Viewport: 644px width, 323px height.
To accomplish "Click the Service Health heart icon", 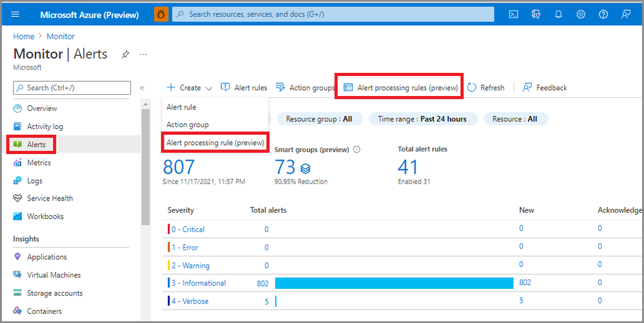I will pyautogui.click(x=17, y=198).
